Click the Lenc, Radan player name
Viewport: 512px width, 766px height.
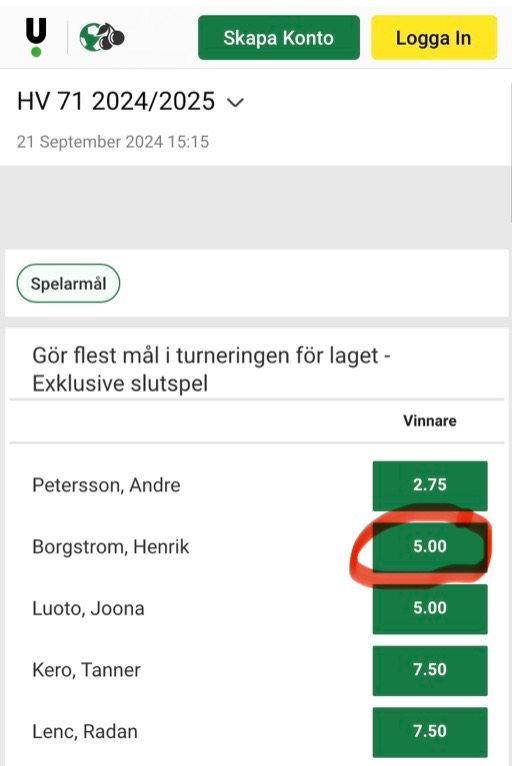pos(85,731)
